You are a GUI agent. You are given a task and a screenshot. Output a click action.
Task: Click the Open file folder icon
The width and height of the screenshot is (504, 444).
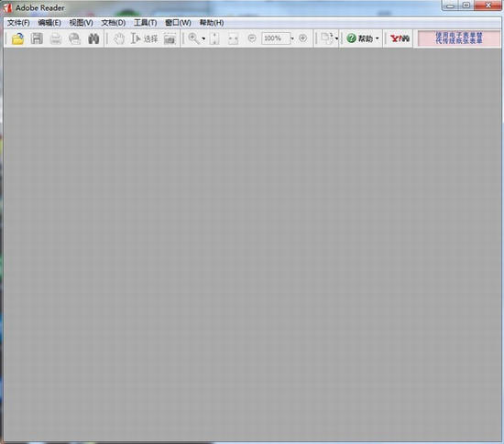pyautogui.click(x=18, y=38)
